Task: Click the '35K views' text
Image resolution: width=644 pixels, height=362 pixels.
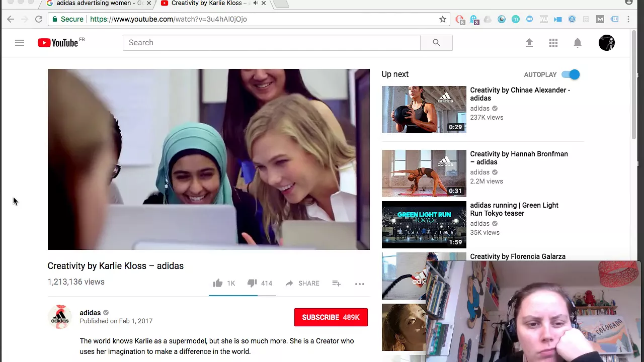Action: coord(485,233)
